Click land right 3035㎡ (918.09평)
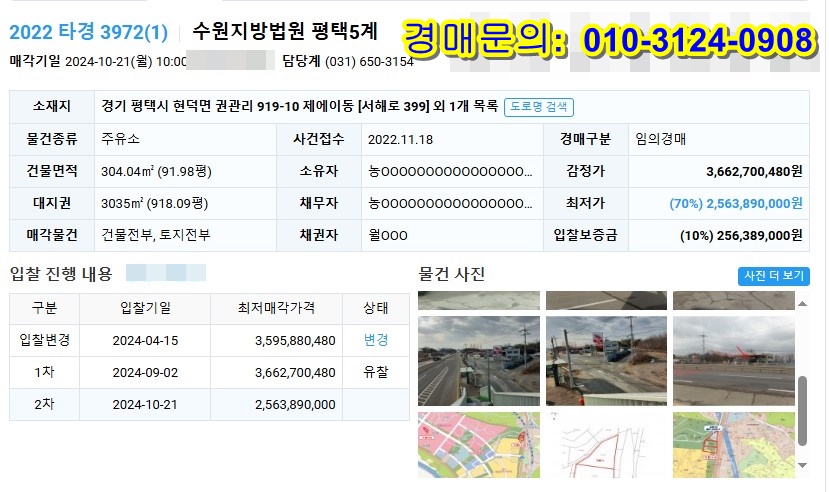The image size is (829, 492). coord(154,203)
